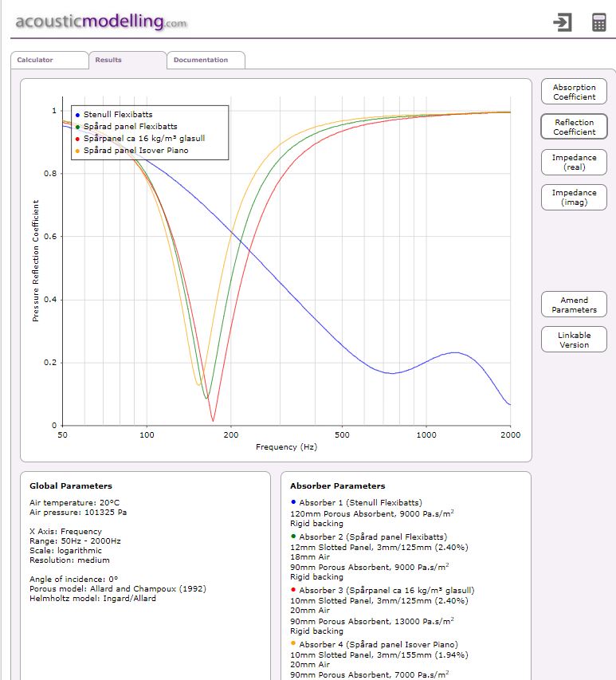Click orange dot for Spårad panel Isover Piano

click(x=77, y=150)
